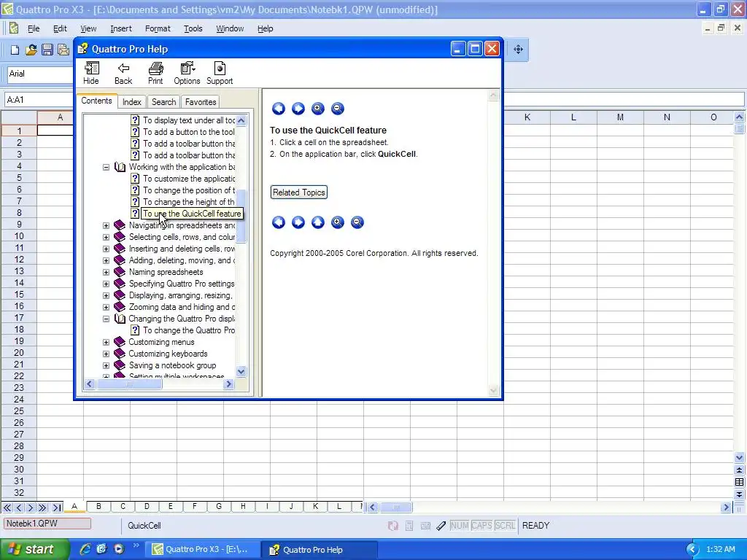Click the first-sheet tab navigation arrow
Image resolution: width=747 pixels, height=560 pixels.
7,507
